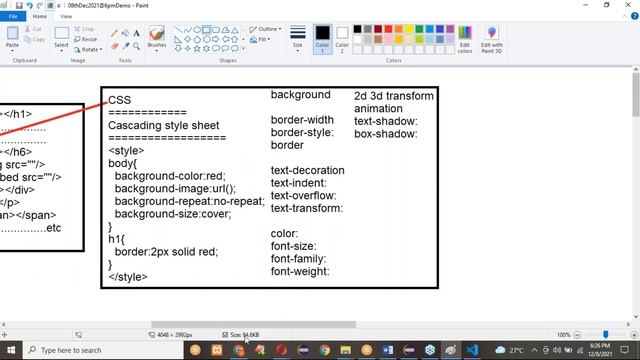Select the Eraser tool

pos(114,46)
